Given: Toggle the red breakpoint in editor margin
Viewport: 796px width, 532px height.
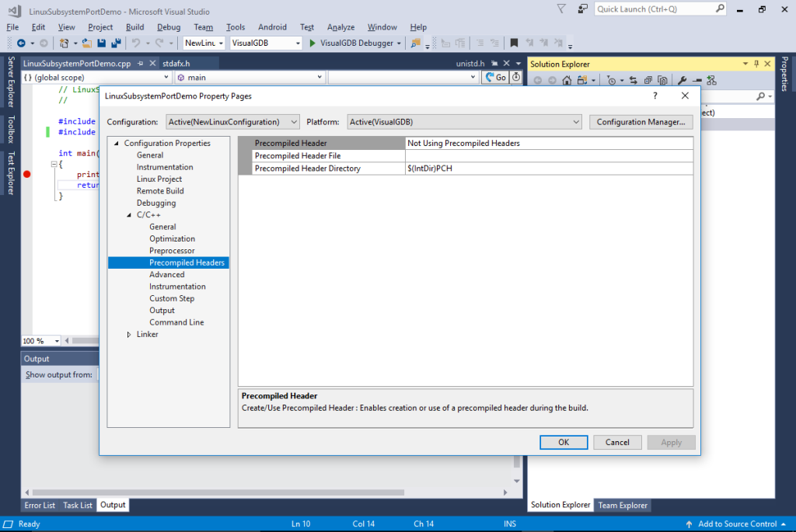Looking at the screenshot, I should (26, 175).
